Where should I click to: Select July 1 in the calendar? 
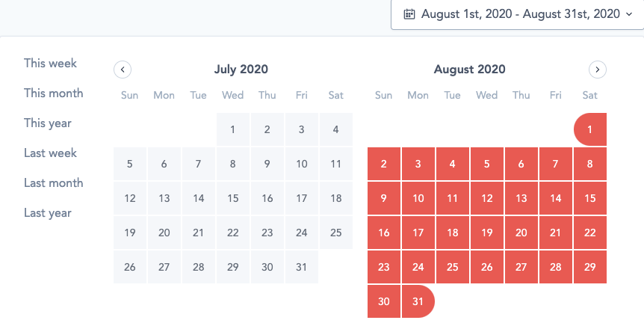[233, 129]
